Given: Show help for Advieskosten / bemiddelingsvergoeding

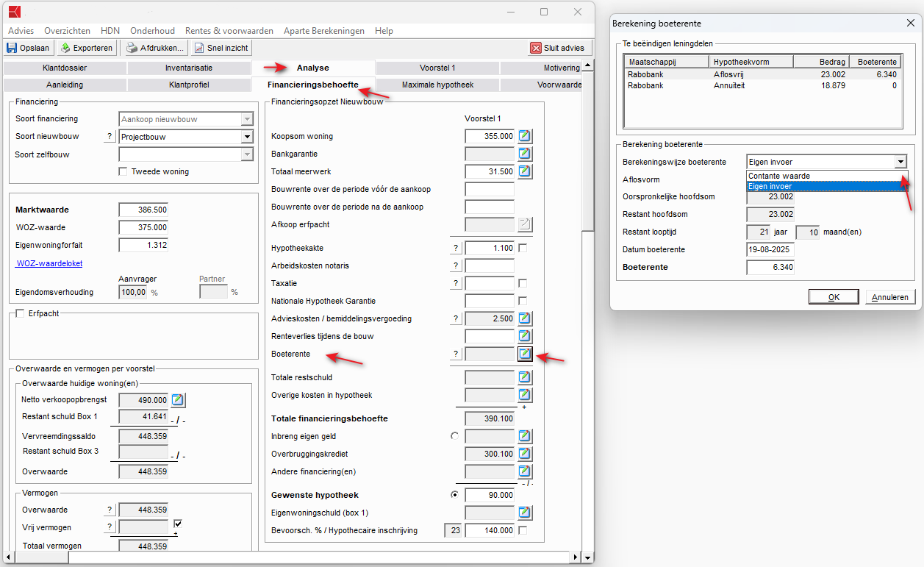Looking at the screenshot, I should (456, 319).
